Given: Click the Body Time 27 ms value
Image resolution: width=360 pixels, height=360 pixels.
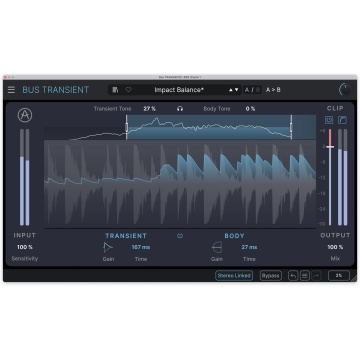Looking at the screenshot, I should pyautogui.click(x=249, y=247).
